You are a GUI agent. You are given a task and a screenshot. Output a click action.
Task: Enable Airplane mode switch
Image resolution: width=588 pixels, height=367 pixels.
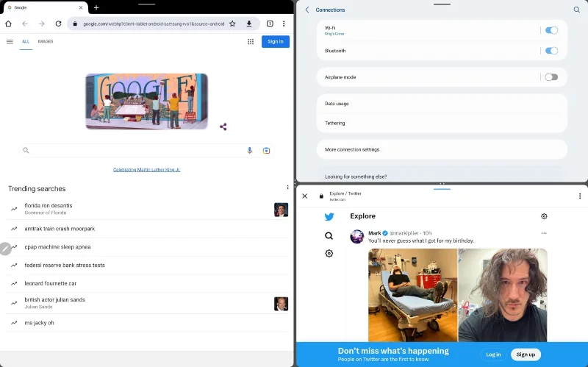coord(552,77)
